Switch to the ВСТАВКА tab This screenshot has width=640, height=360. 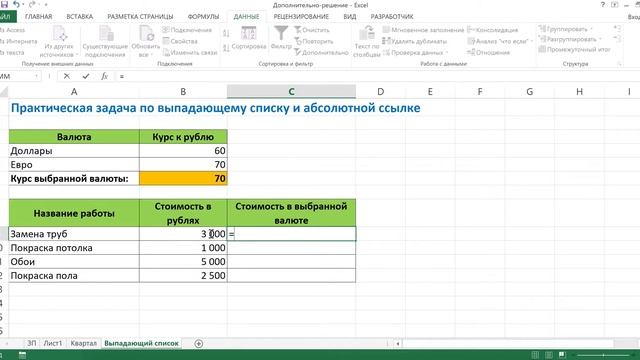(x=80, y=16)
